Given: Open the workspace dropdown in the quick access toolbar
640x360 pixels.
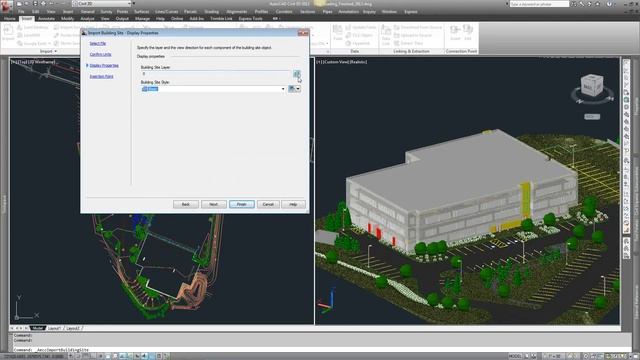Looking at the screenshot, I should click(102, 4).
